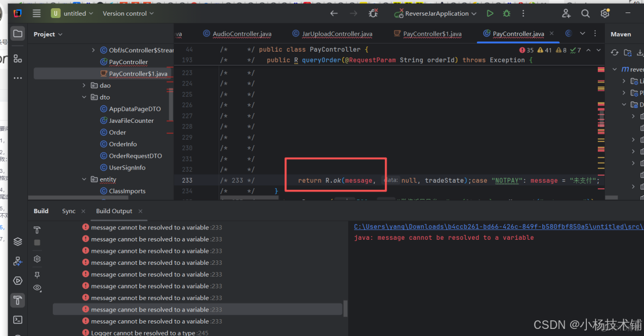Open the main menu hamburger icon
The height and width of the screenshot is (336, 644).
coord(36,13)
